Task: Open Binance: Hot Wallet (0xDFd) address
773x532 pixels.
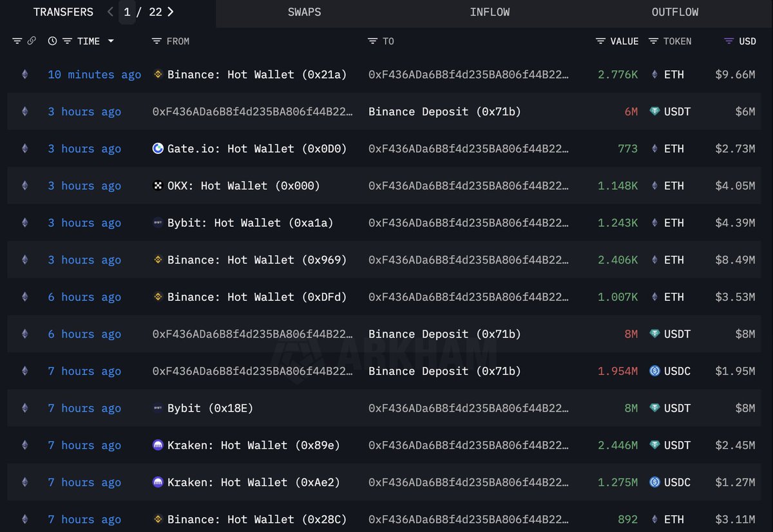Action: click(x=257, y=297)
